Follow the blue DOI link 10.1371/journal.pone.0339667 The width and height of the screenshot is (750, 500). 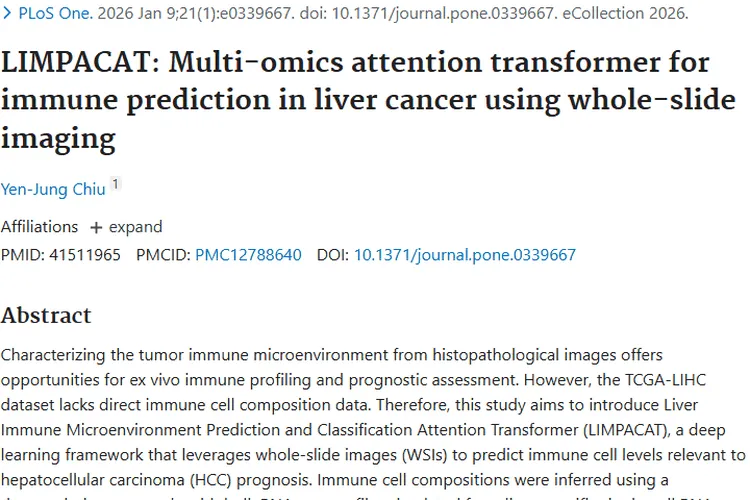point(465,255)
